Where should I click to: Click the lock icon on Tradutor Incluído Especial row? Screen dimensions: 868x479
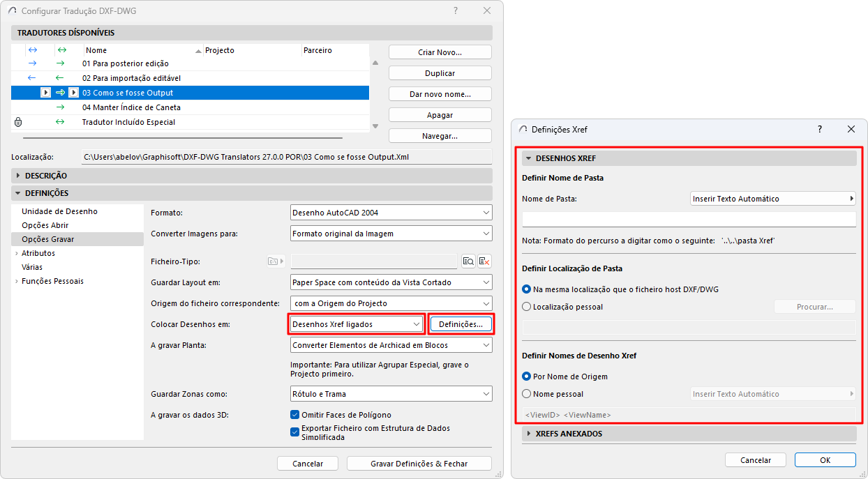click(x=18, y=122)
